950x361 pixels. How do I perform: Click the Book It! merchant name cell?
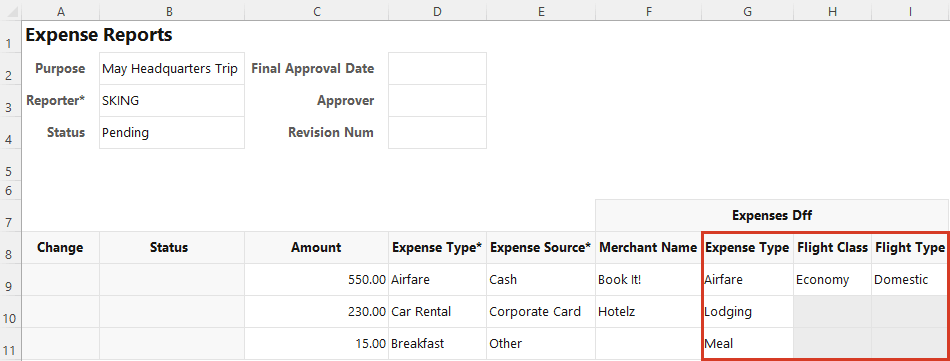[648, 280]
